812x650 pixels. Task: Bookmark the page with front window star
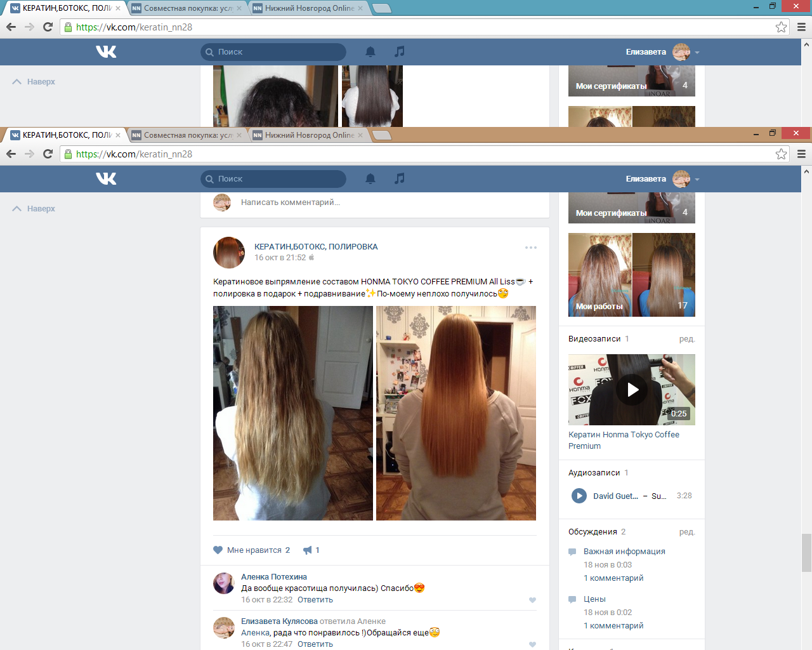point(781,154)
